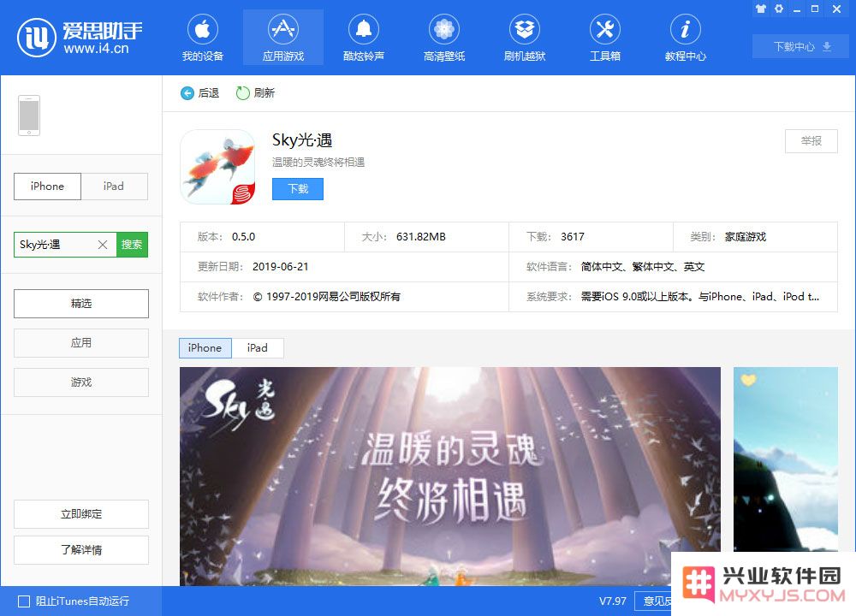Switch to iPhone screenshots tab
The image size is (856, 616).
205,348
